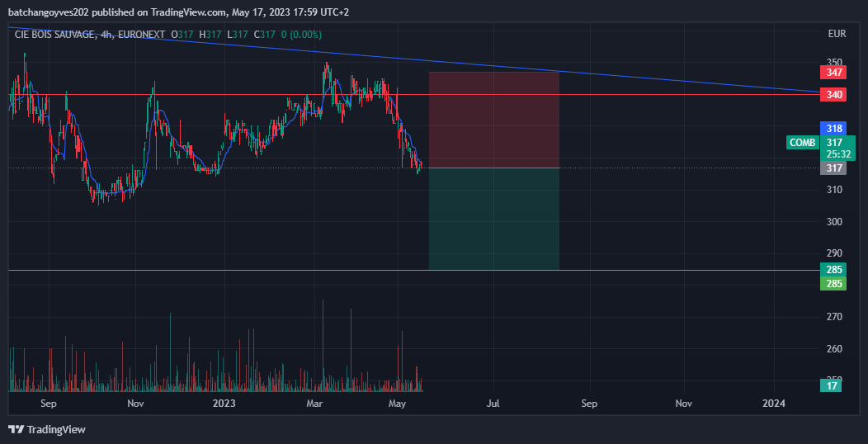Click the COMB symbol tag
Screen dimensions: 868x444
803,142
